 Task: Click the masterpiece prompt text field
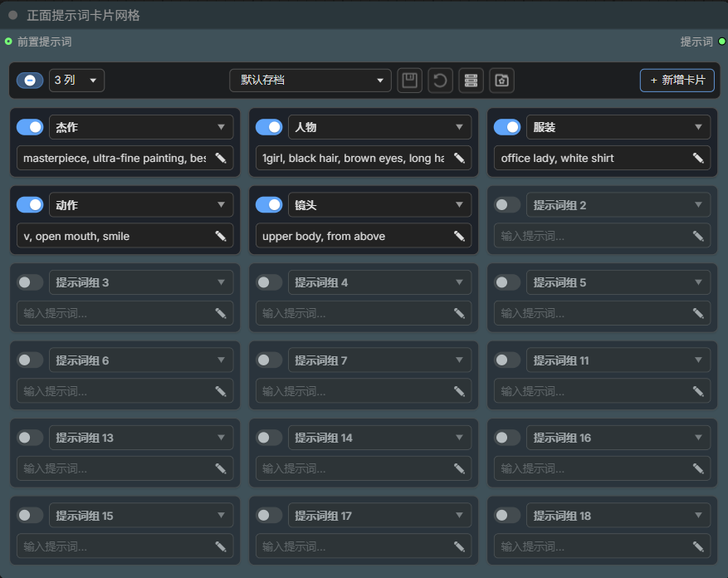(x=125, y=158)
